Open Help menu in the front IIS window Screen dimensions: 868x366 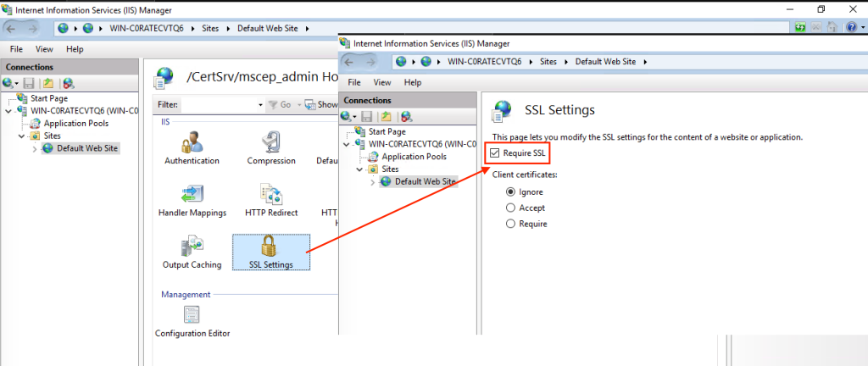pos(413,82)
